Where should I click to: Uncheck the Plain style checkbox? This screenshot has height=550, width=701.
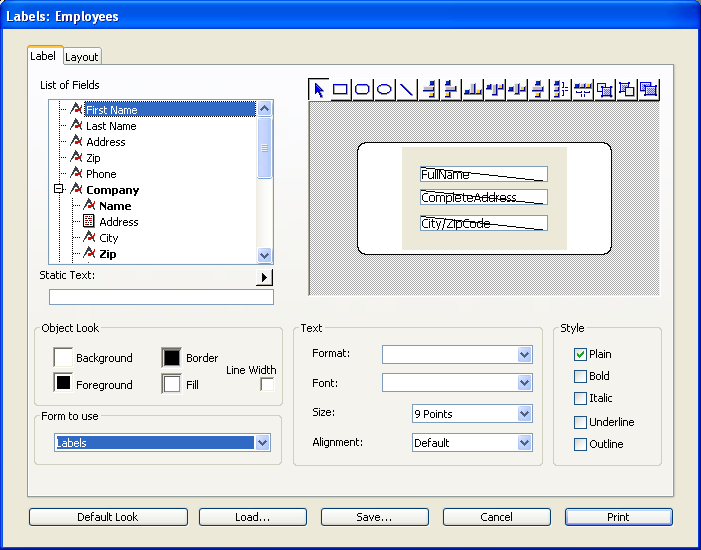(x=580, y=354)
